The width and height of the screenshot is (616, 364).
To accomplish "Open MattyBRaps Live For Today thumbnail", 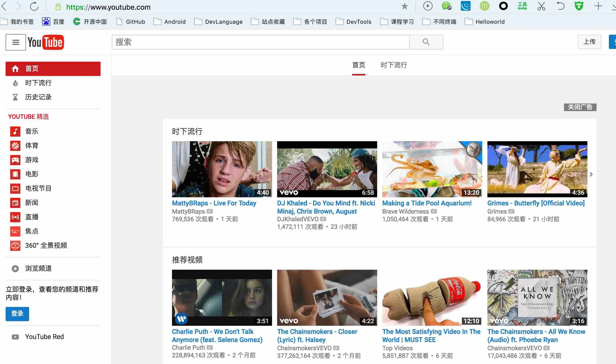I will [222, 169].
